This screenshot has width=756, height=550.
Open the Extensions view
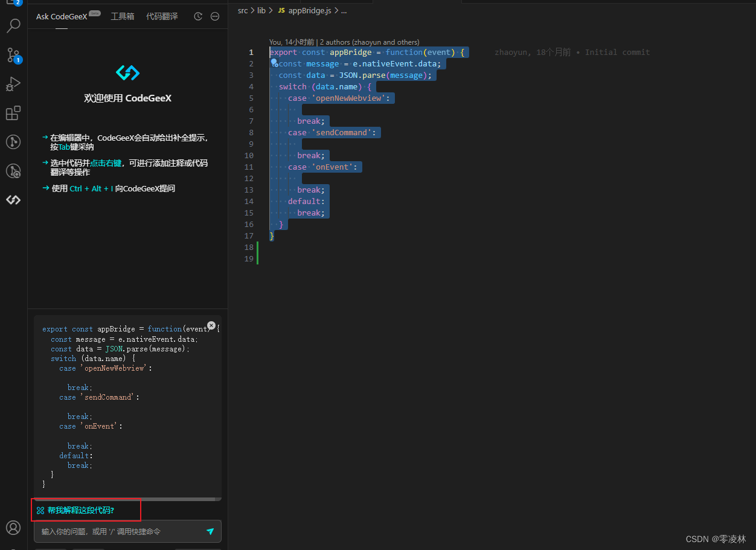[13, 113]
